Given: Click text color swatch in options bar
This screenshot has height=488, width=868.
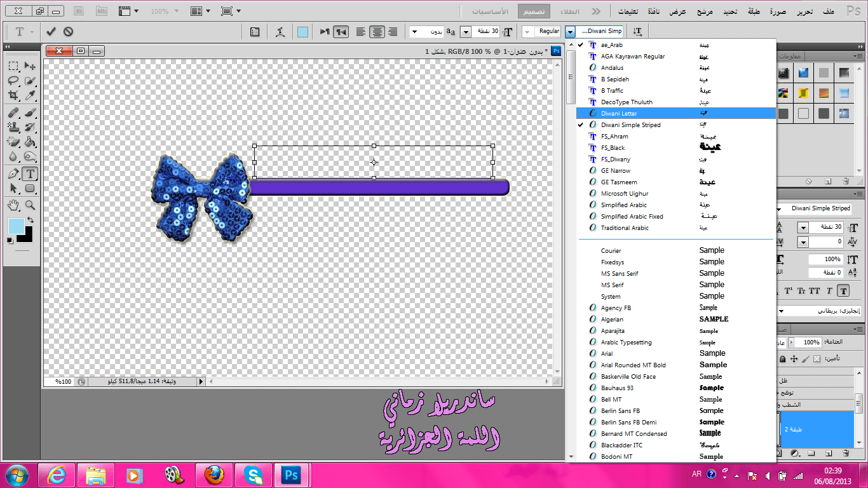Looking at the screenshot, I should pos(303,32).
